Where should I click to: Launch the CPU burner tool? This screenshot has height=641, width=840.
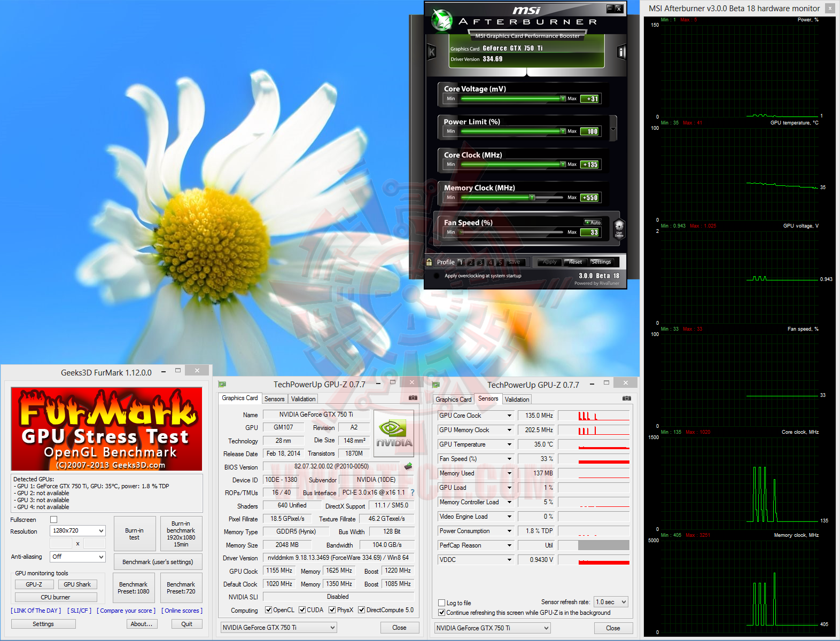point(56,597)
